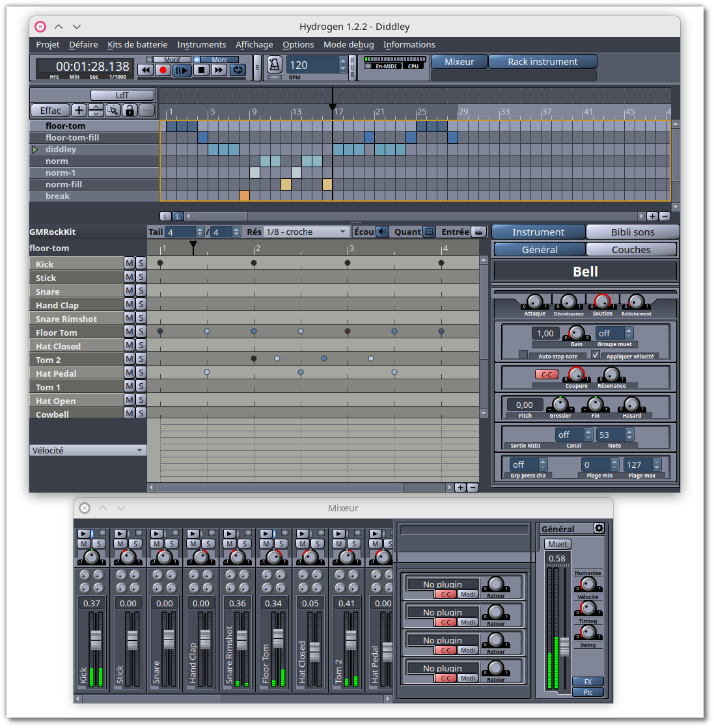Toggle the master Muet button in Mixeur
The height and width of the screenshot is (728, 714).
pos(557,544)
